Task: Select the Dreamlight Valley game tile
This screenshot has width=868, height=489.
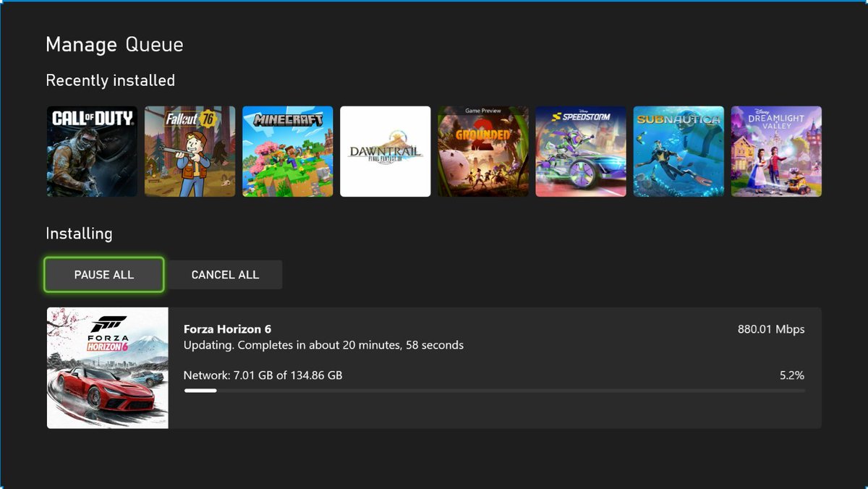Action: pos(776,151)
